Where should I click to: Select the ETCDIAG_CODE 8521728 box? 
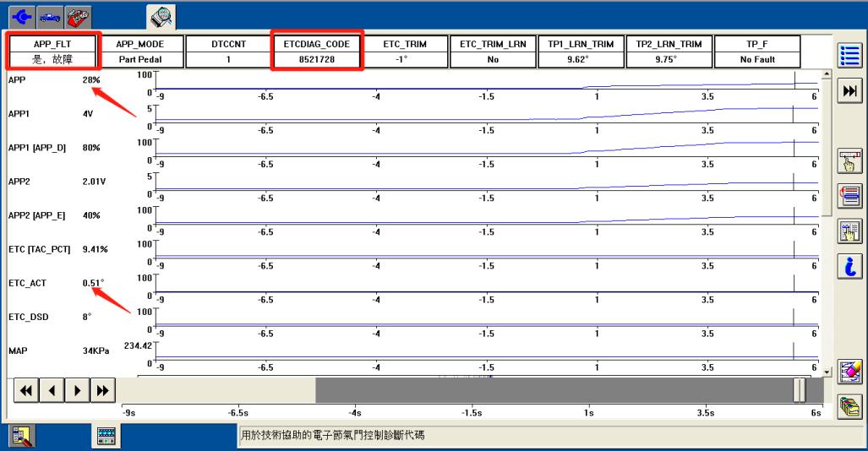(317, 52)
